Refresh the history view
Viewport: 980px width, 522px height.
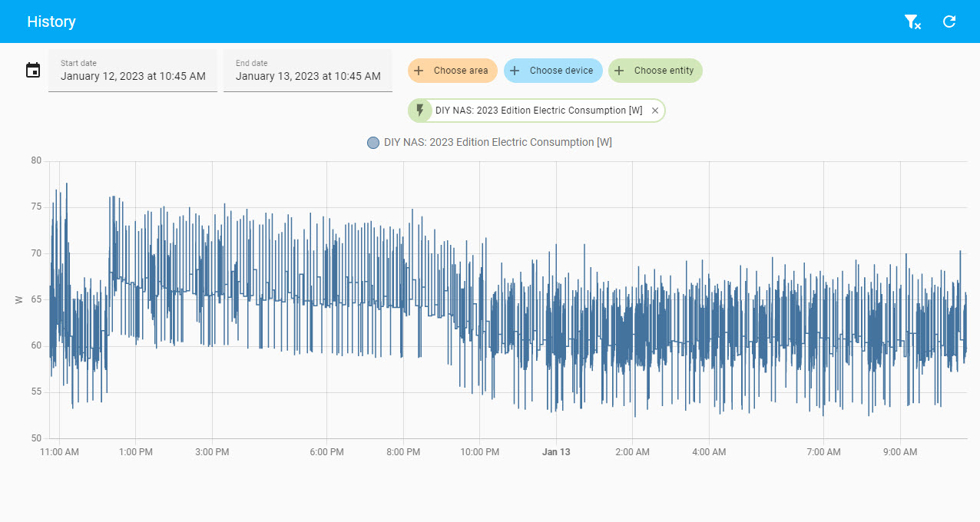(x=949, y=21)
